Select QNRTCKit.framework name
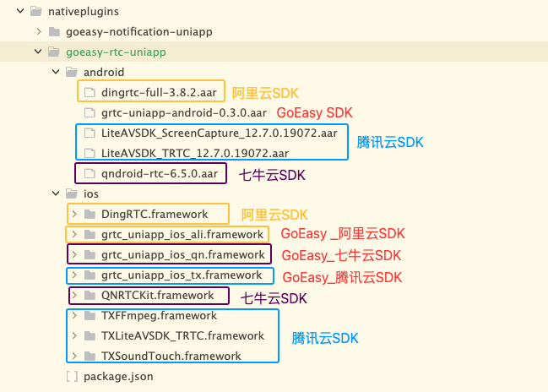Image resolution: width=548 pixels, height=392 pixels. pos(157,295)
